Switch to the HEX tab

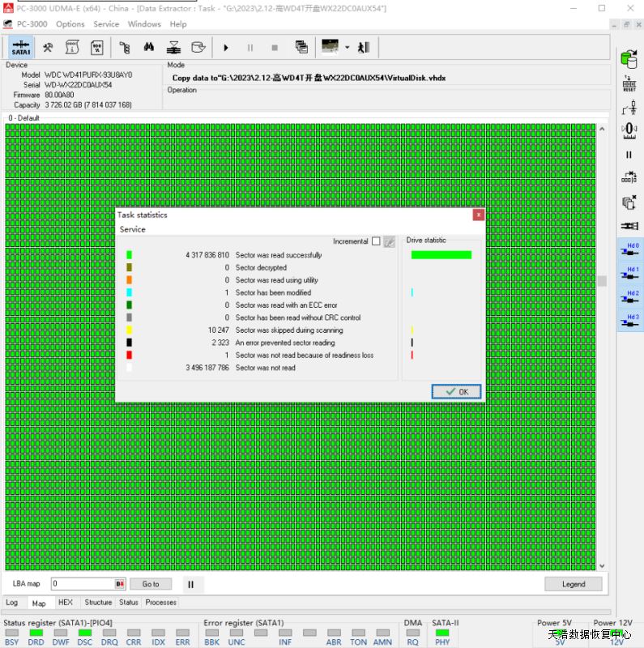[66, 603]
